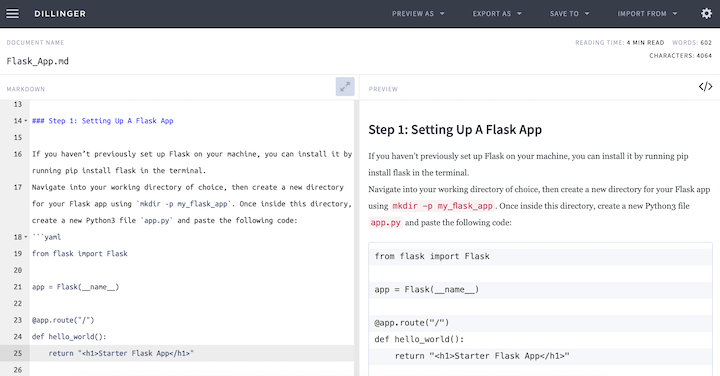
Task: Click editor line '@app.route("/")'
Action: click(x=63, y=320)
